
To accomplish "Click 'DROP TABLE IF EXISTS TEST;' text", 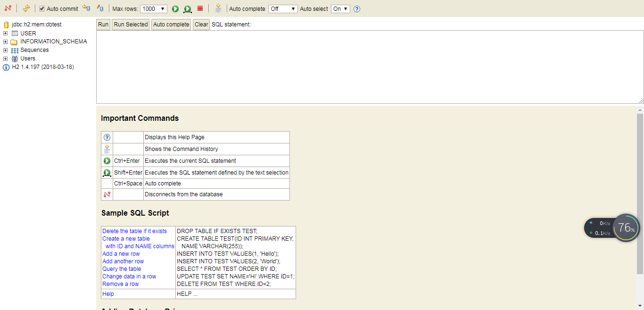I will [x=217, y=231].
